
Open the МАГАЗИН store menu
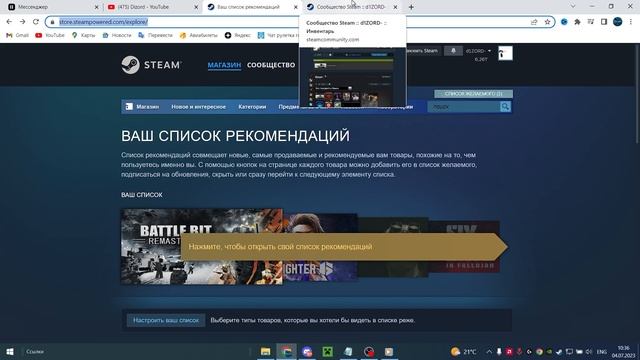point(224,65)
